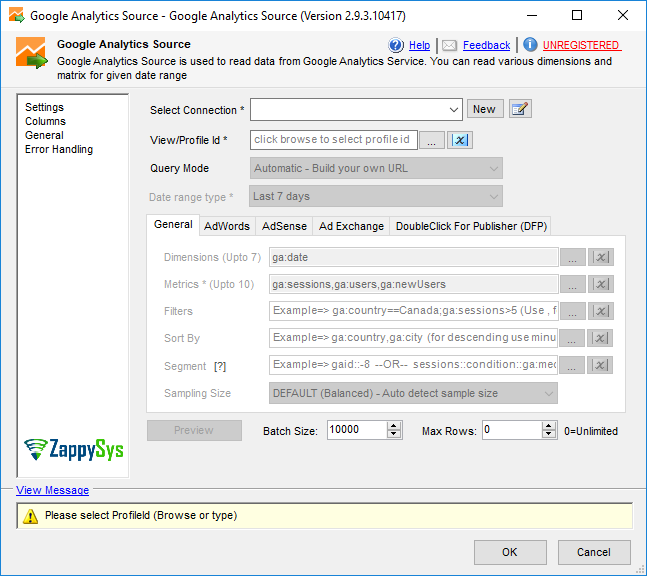The image size is (647, 576).
Task: Open the Help link
Action: [x=419, y=45]
